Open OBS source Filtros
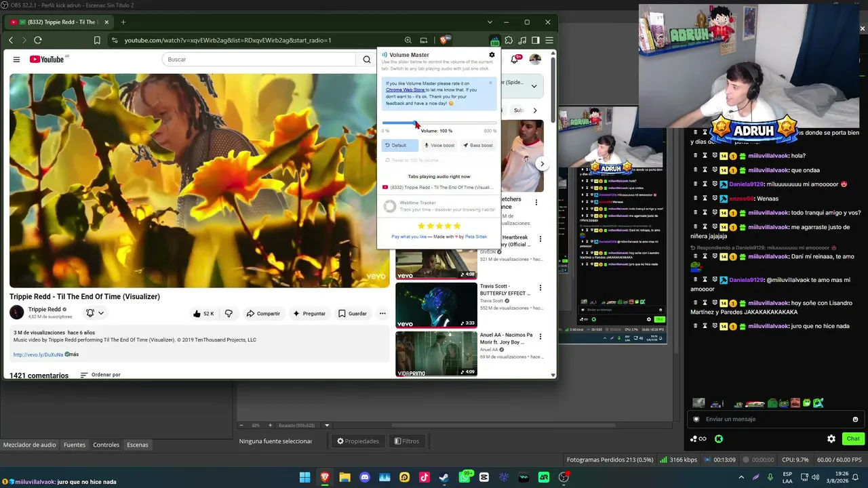 pos(407,441)
